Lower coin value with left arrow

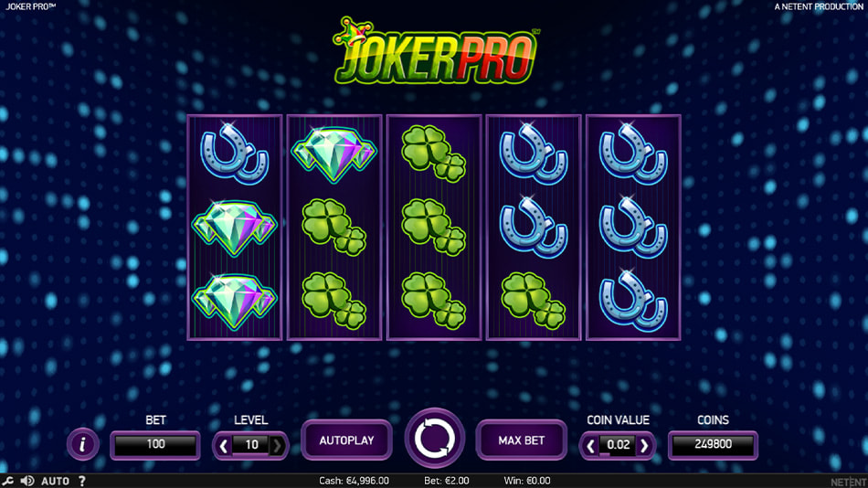590,445
